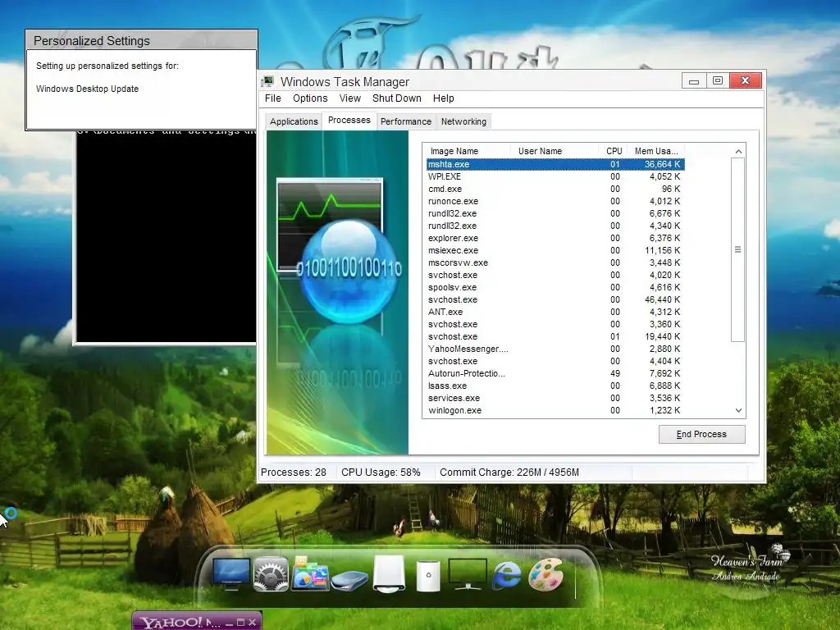Sort processes by Image Name column

[467, 151]
